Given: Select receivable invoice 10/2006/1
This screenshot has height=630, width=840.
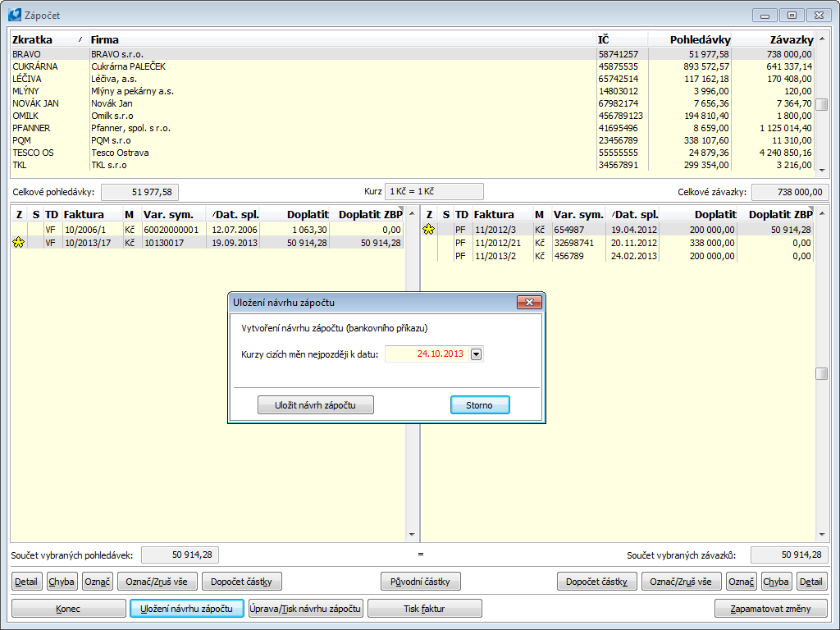Looking at the screenshot, I should click(208, 230).
